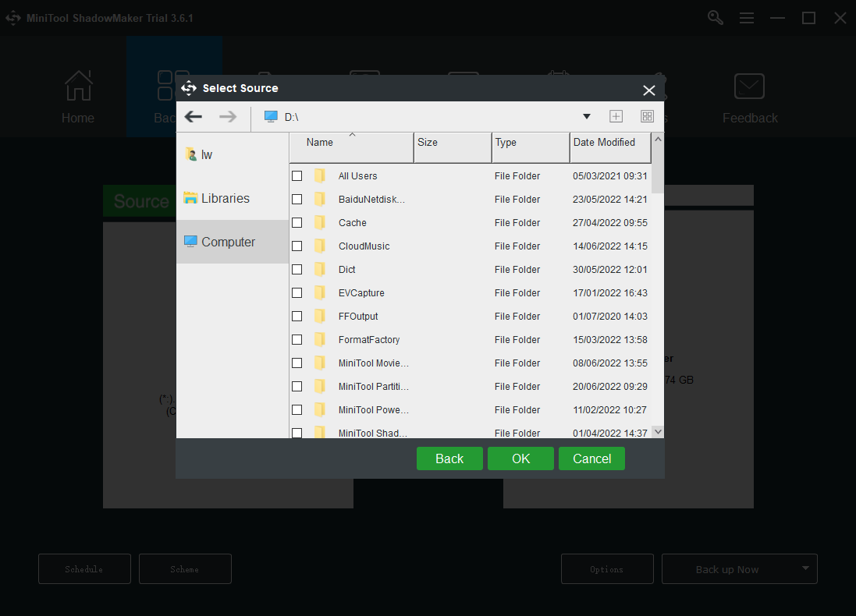
Task: Click the CloudMusic folder icon
Action: pos(320,246)
